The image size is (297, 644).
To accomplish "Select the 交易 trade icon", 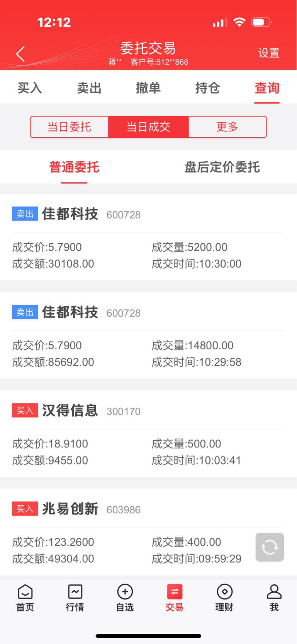I will click(175, 592).
